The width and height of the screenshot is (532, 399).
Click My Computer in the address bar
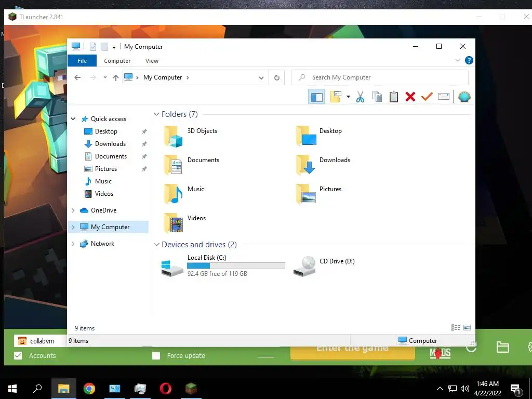point(163,77)
